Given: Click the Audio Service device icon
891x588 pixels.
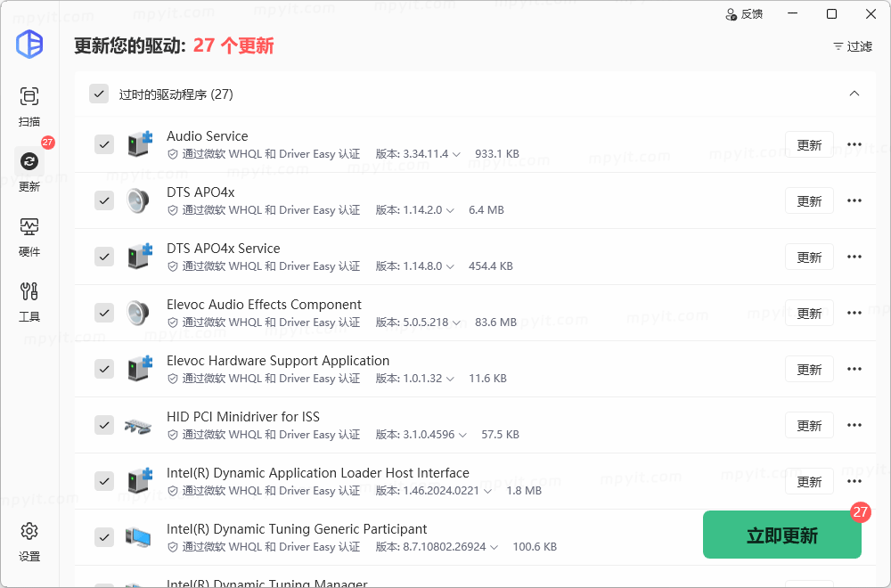Looking at the screenshot, I should coord(140,144).
